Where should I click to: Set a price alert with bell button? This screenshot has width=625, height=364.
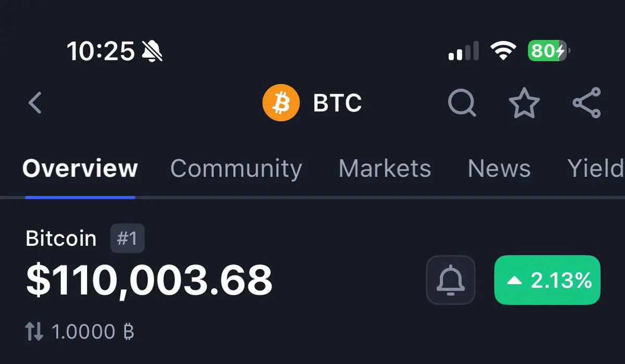pos(451,280)
